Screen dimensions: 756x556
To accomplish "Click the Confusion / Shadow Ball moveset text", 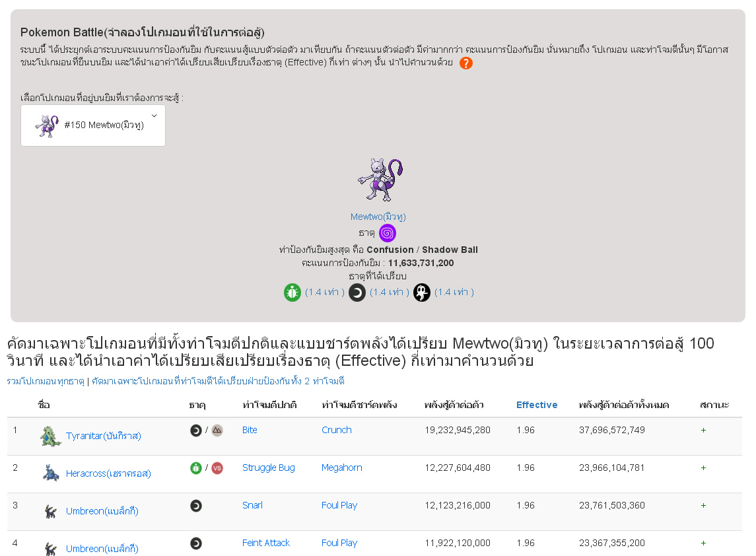I will click(x=423, y=250).
